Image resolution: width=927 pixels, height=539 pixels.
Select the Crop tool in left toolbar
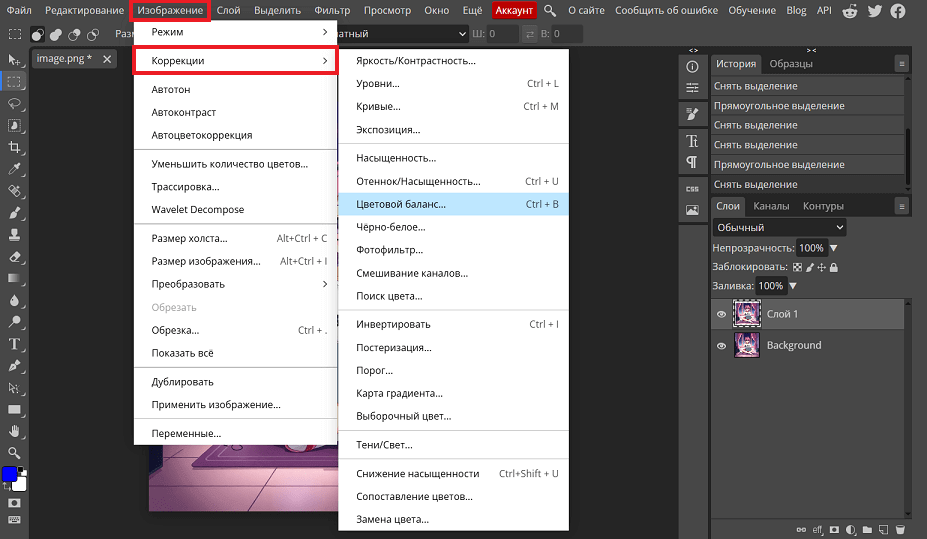point(15,147)
